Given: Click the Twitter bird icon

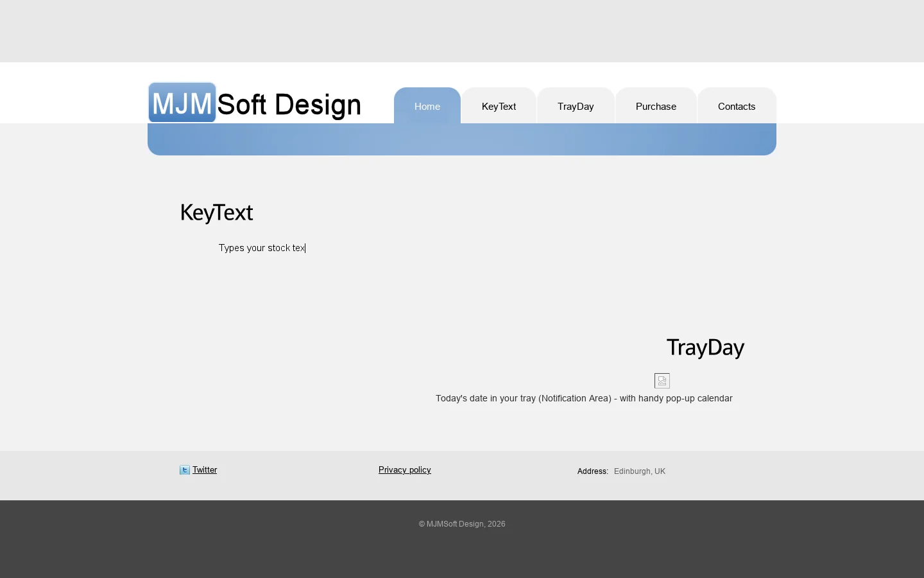Looking at the screenshot, I should [x=185, y=470].
